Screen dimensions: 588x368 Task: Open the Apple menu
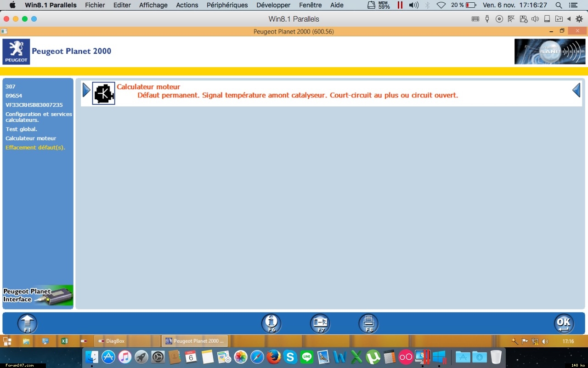(12, 5)
